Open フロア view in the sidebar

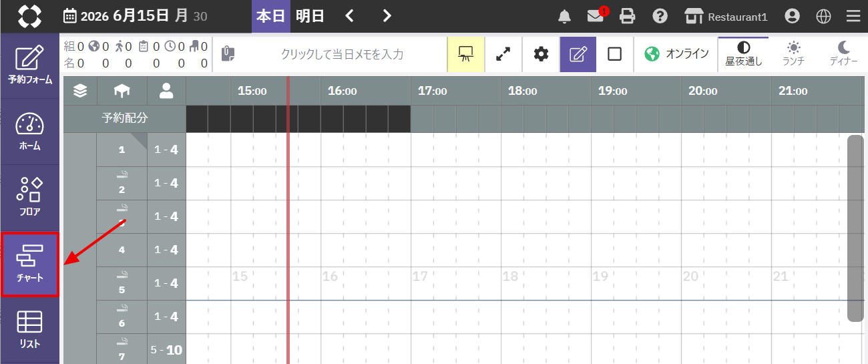pyautogui.click(x=29, y=198)
